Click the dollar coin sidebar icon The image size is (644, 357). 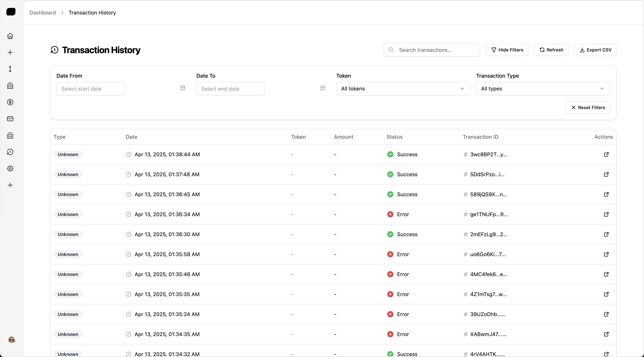pyautogui.click(x=10, y=102)
